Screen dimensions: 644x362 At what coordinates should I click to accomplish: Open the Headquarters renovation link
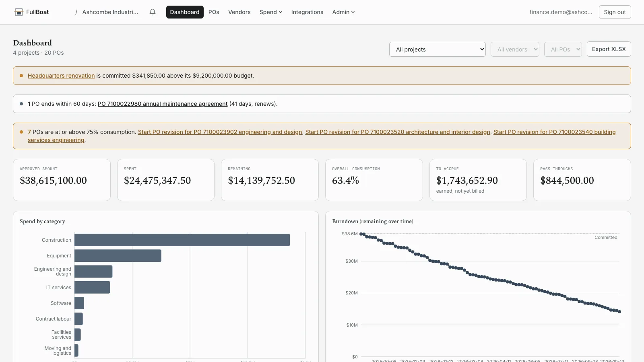point(61,76)
